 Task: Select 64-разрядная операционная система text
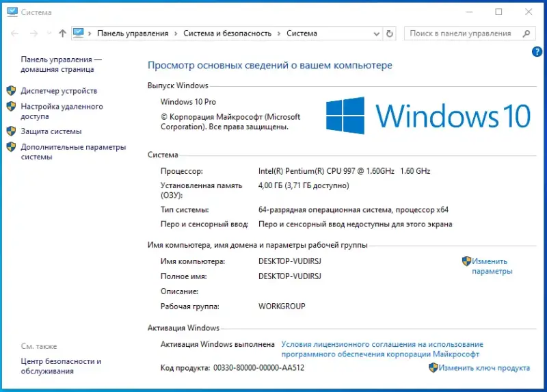[x=353, y=210]
